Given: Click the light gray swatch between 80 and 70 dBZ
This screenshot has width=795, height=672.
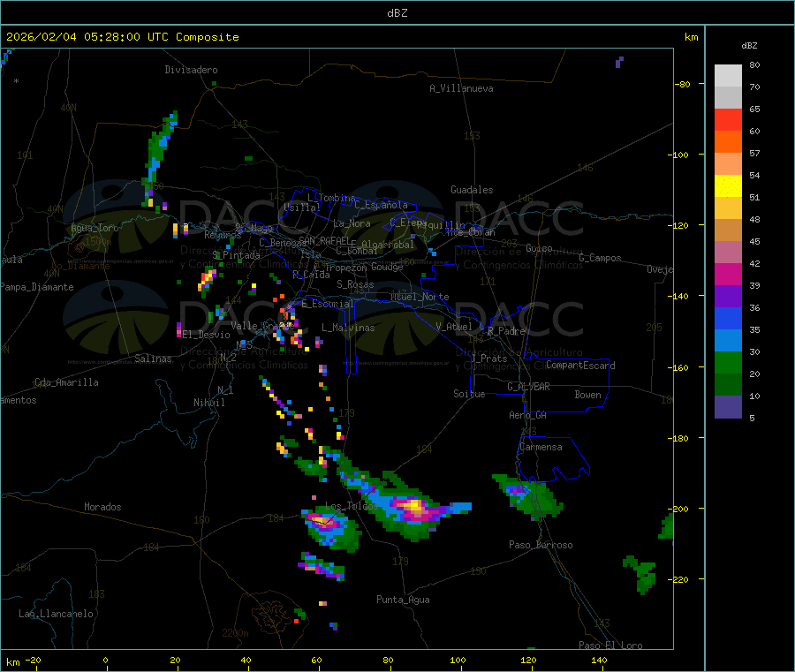Looking at the screenshot, I should 728,76.
